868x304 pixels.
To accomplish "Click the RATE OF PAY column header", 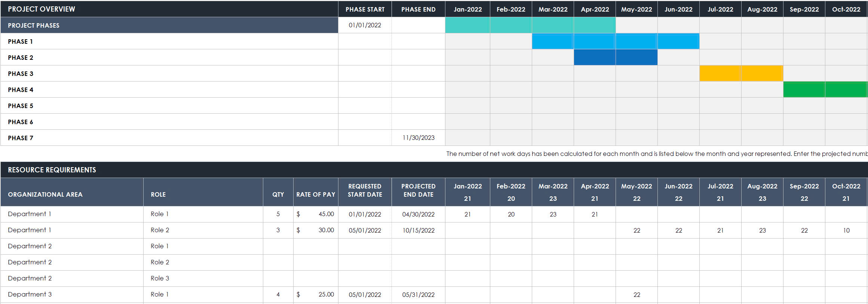I will click(x=316, y=194).
